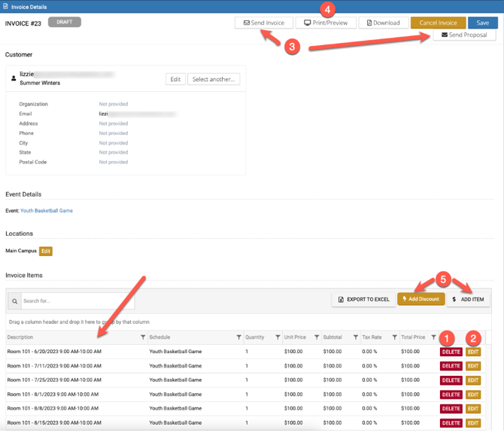Open the Tax Rate column filter
Viewport: 504px width, 433px height.
tap(394, 337)
